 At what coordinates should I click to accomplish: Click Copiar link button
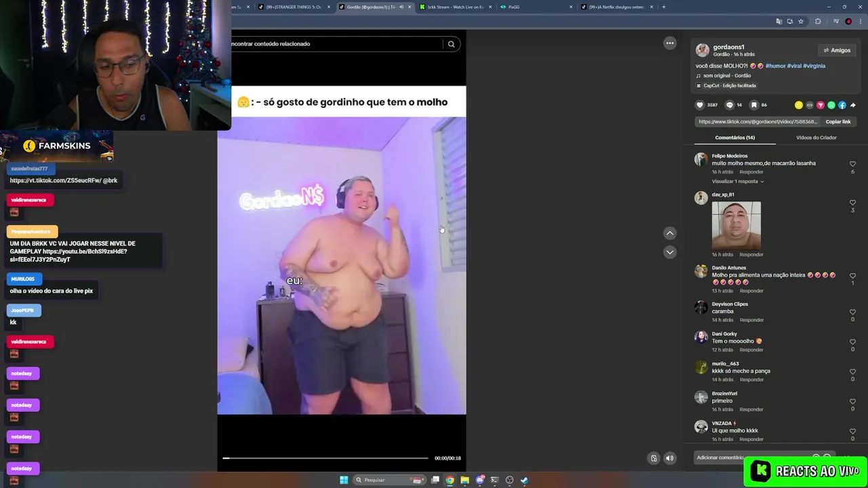tap(838, 122)
